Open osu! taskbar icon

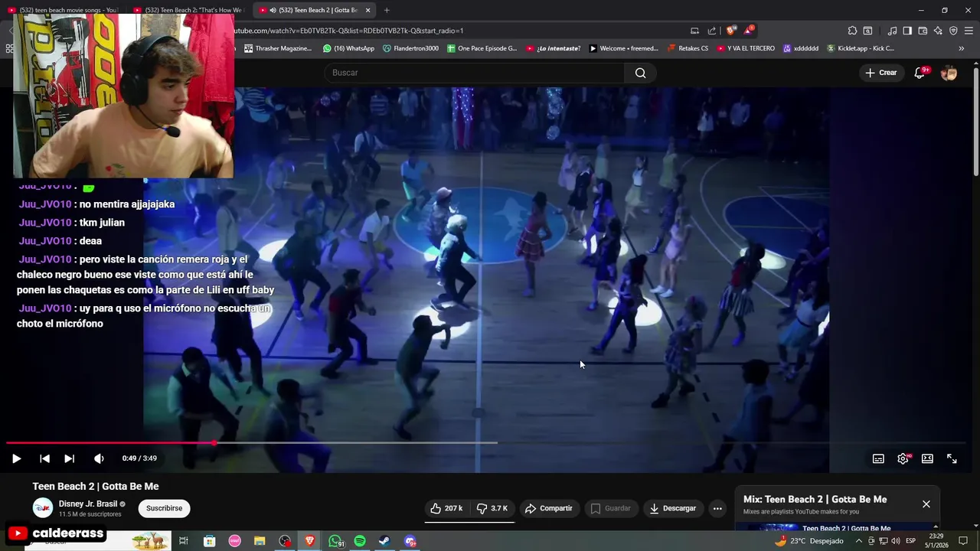point(234,541)
